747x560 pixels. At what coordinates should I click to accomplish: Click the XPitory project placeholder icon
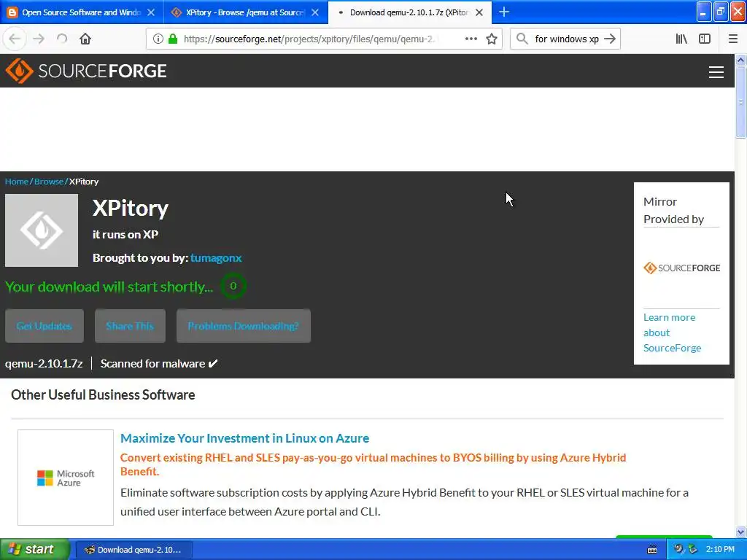click(x=42, y=230)
